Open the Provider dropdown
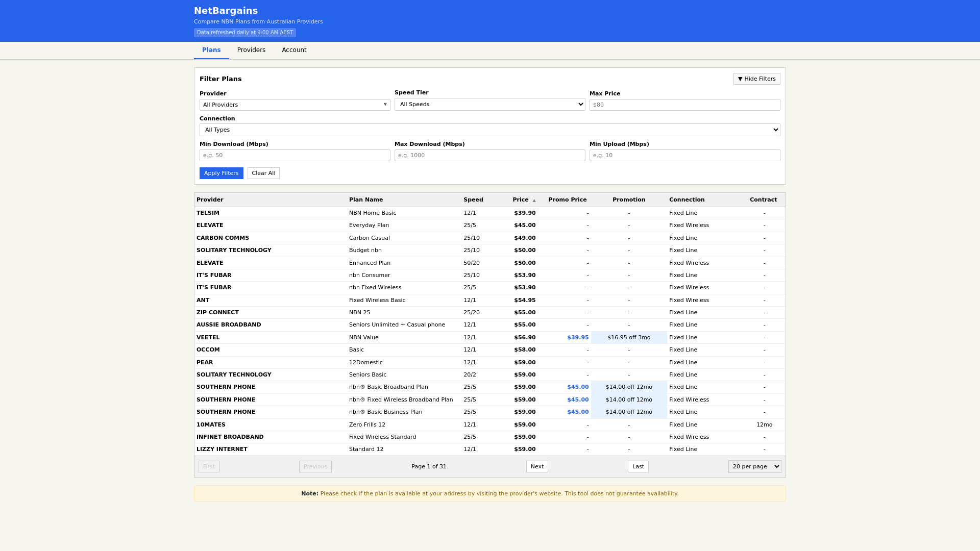 click(295, 105)
